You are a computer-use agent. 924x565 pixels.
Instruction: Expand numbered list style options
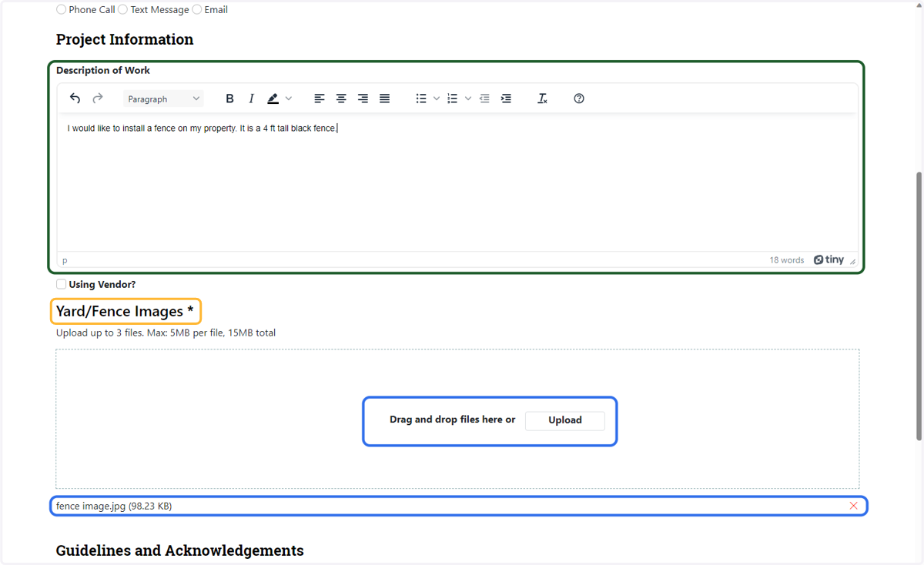pyautogui.click(x=468, y=99)
